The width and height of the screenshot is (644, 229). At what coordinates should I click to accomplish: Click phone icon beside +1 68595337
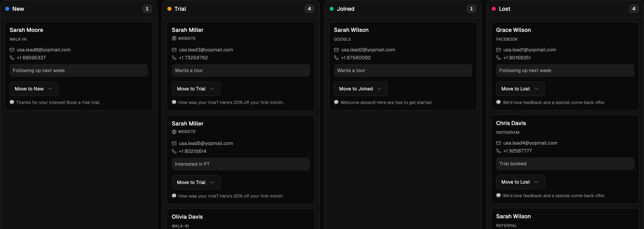point(12,58)
